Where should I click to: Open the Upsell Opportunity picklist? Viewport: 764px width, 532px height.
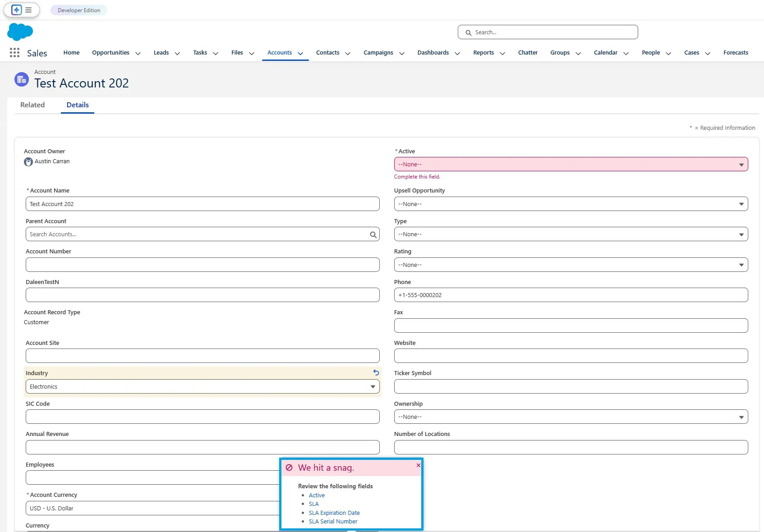pyautogui.click(x=571, y=204)
